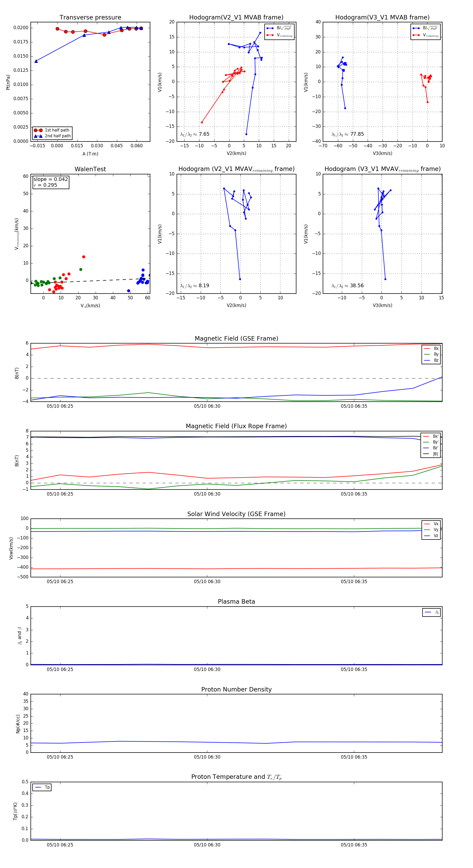473x868 pixels.
Task: Click the λ1/λ3 ≈ 77.85 label
Action: pos(347,134)
